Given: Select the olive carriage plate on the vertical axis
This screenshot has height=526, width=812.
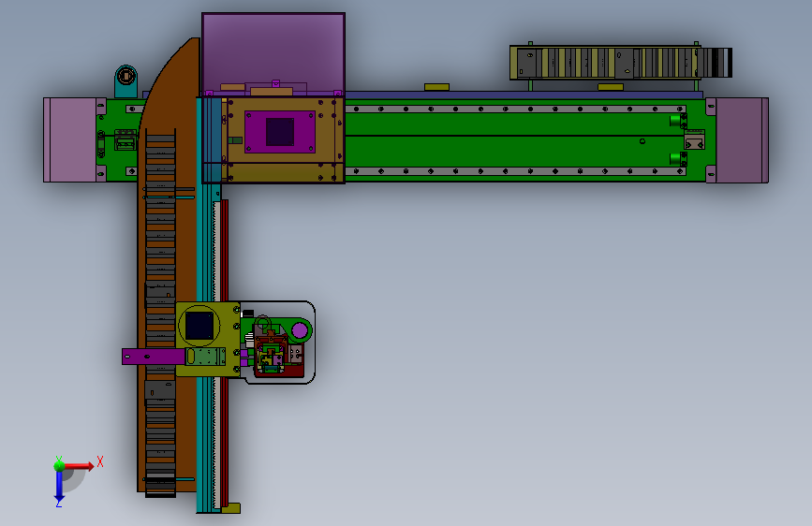Looking at the screenshot, I should [208, 339].
